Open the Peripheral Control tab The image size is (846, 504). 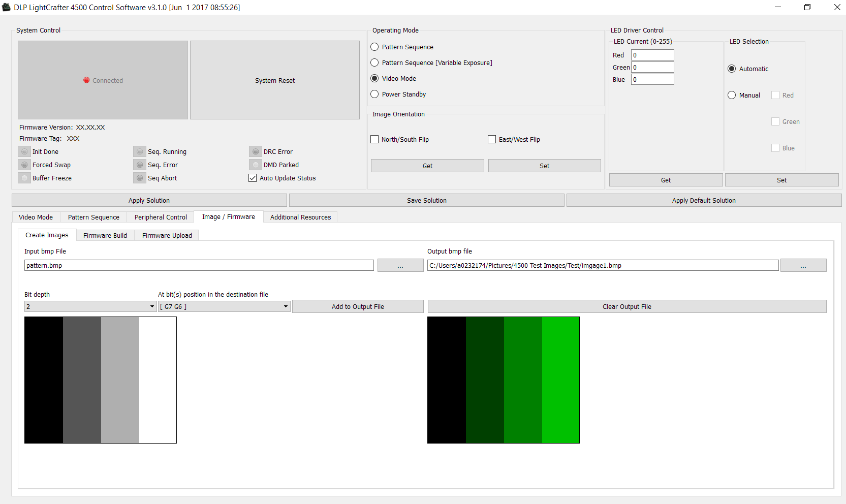(161, 217)
